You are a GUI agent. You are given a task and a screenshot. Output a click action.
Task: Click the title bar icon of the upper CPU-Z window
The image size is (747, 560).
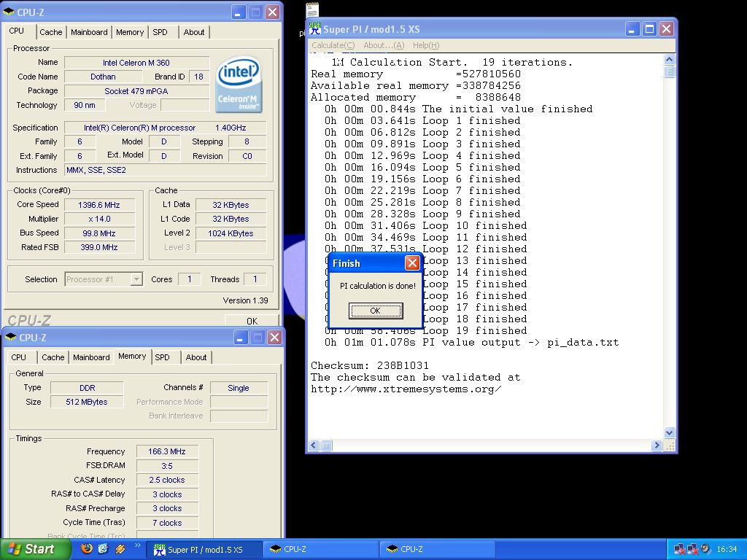click(9, 12)
